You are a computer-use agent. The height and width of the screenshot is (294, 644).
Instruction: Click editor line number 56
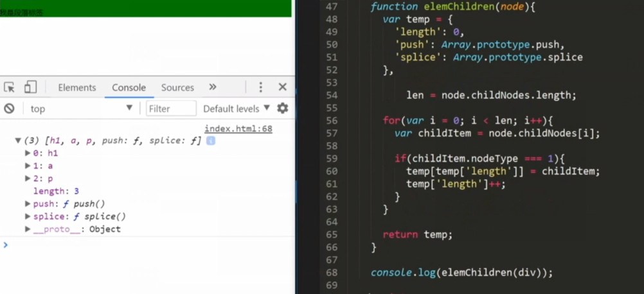(331, 121)
